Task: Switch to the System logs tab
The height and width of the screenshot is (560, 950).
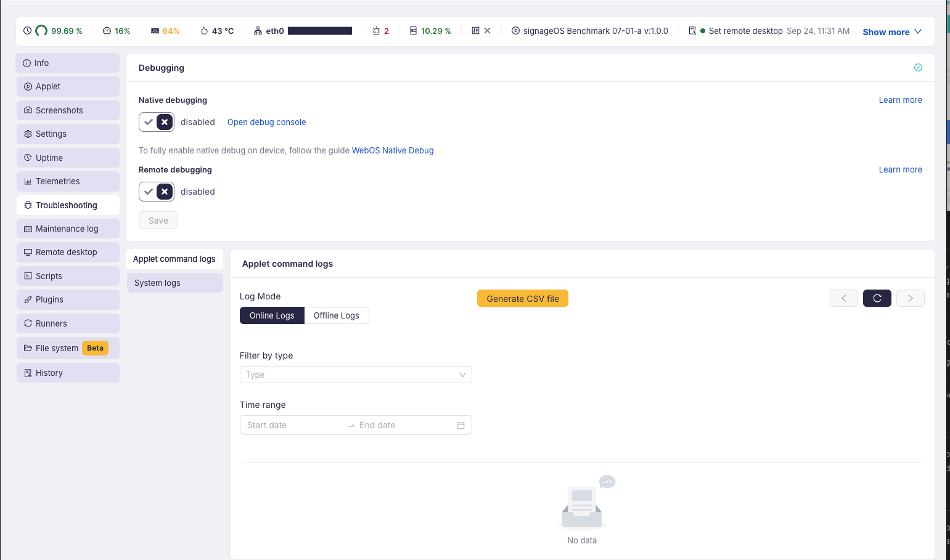Action: tap(175, 283)
